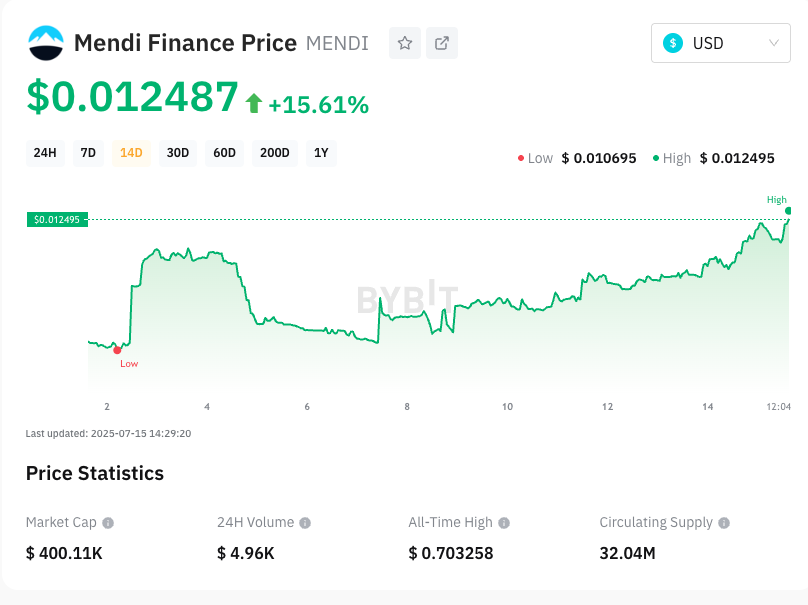Click the Circulating Supply value 32.04M

click(627, 553)
